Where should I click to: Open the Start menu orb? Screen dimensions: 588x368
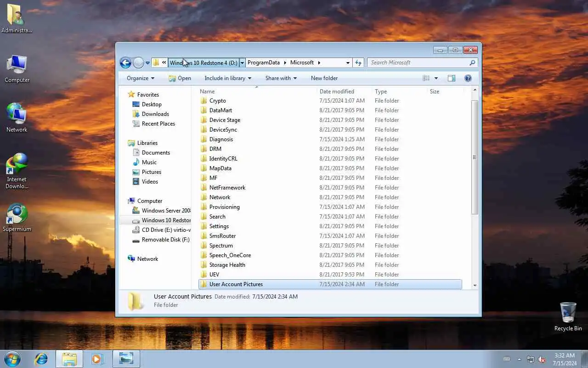[x=12, y=359]
